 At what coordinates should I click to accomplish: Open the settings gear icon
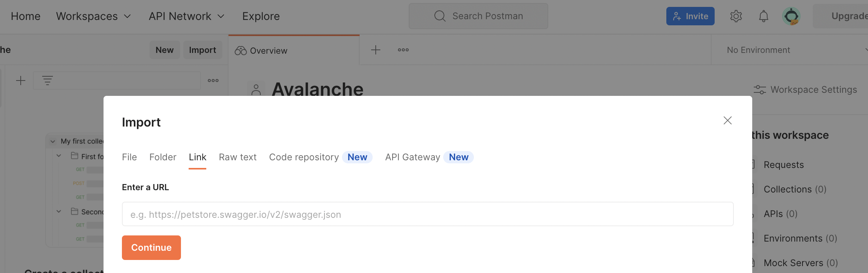pos(736,16)
